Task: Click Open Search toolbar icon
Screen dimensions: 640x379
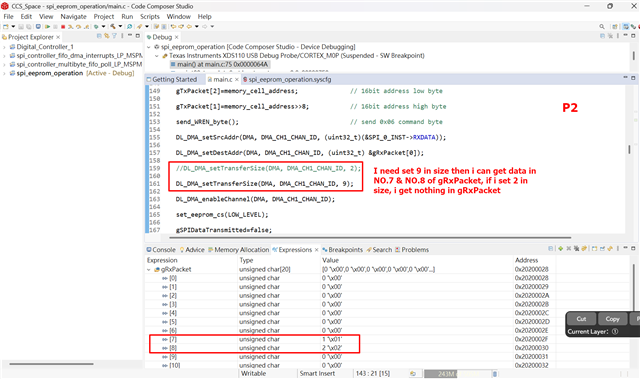Action: point(129,27)
